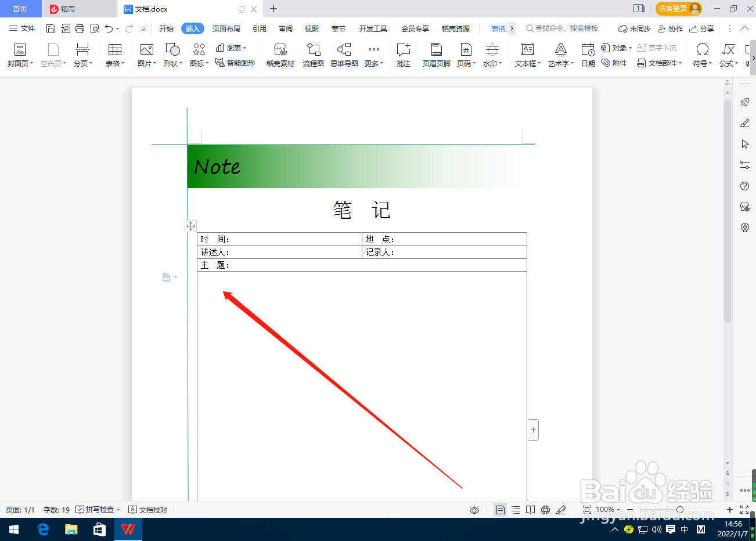Switch to References (引用) tab
This screenshot has width=756, height=541.
coord(260,28)
